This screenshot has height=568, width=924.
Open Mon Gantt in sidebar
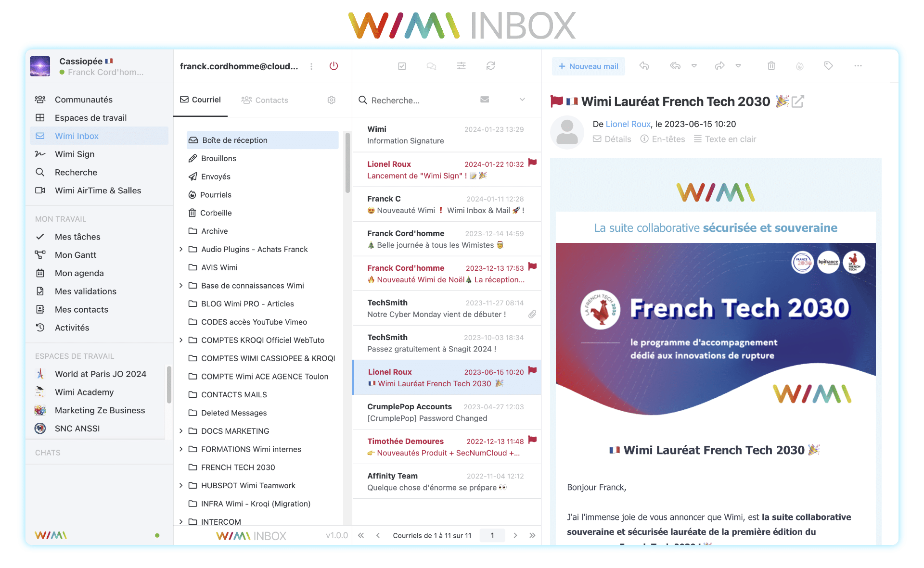point(99,255)
